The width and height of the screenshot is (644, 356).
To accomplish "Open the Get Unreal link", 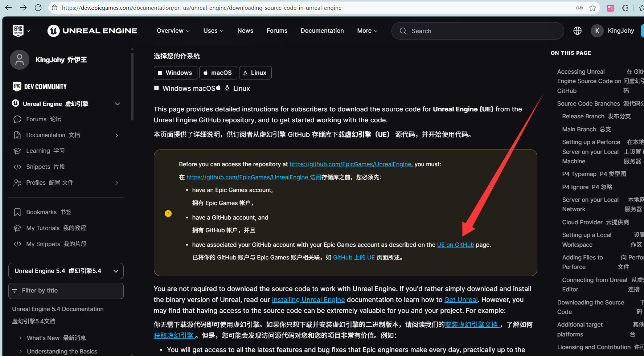I will (461, 300).
